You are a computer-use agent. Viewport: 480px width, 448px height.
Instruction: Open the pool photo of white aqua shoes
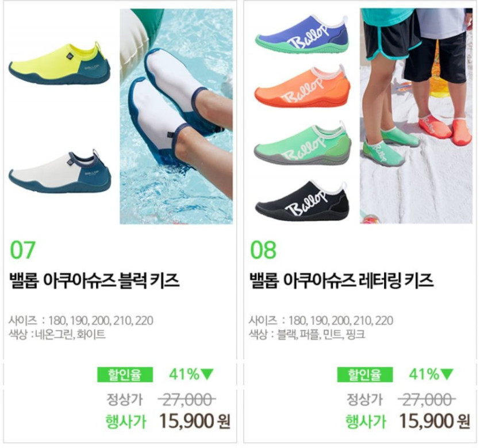pyautogui.click(x=176, y=116)
